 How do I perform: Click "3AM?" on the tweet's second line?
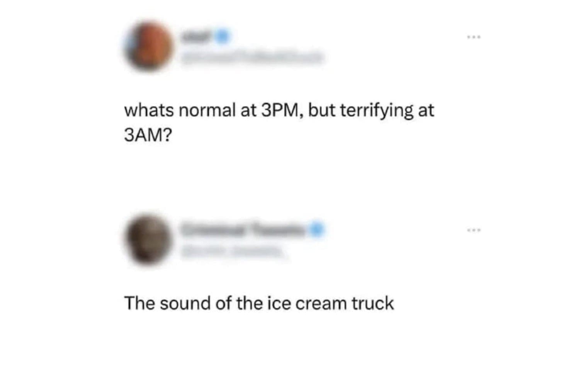[148, 135]
